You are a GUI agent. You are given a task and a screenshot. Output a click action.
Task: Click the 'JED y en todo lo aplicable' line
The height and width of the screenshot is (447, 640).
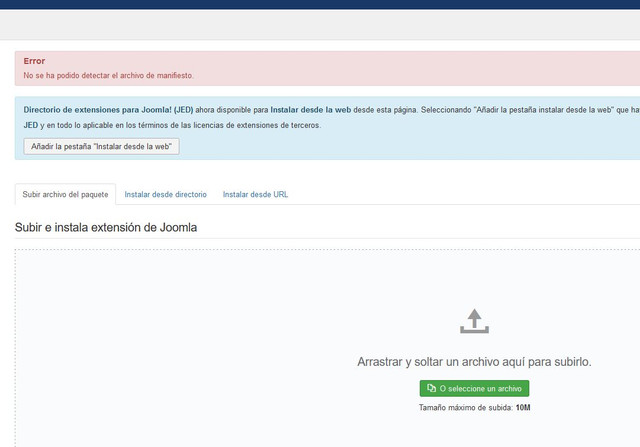point(172,125)
